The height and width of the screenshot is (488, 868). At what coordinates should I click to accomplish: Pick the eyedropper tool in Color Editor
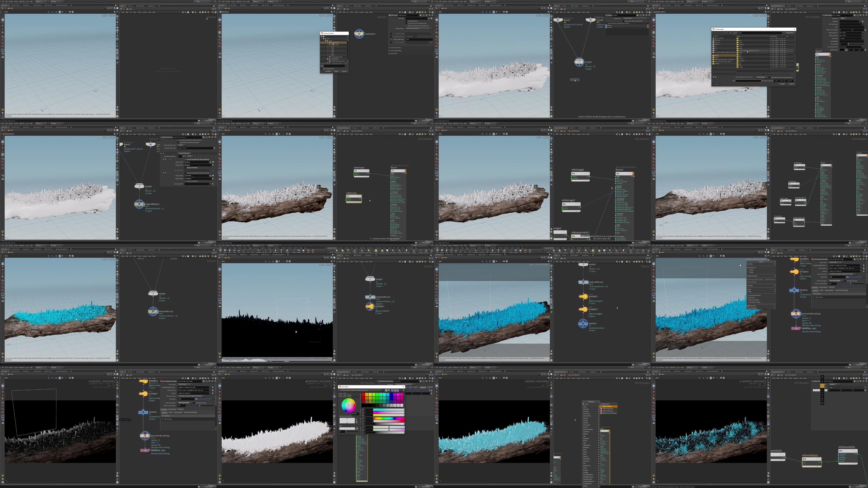(356, 419)
